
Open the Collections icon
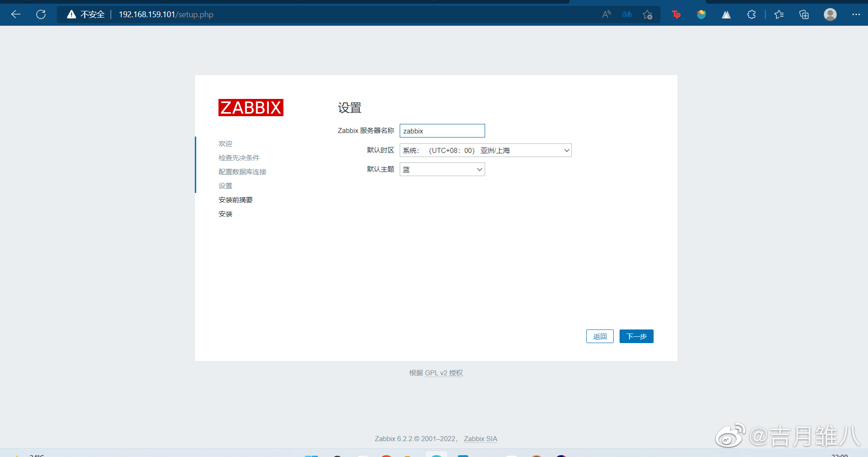click(x=804, y=15)
